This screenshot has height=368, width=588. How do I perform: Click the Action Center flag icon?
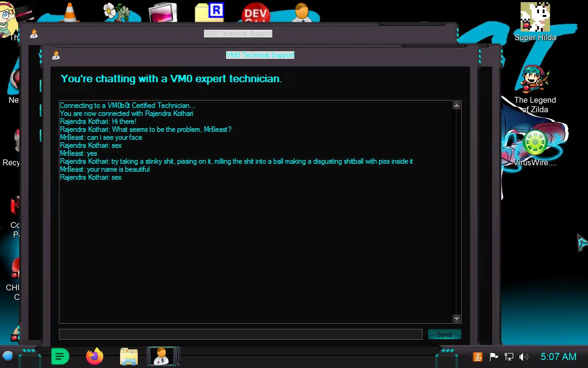tap(494, 357)
